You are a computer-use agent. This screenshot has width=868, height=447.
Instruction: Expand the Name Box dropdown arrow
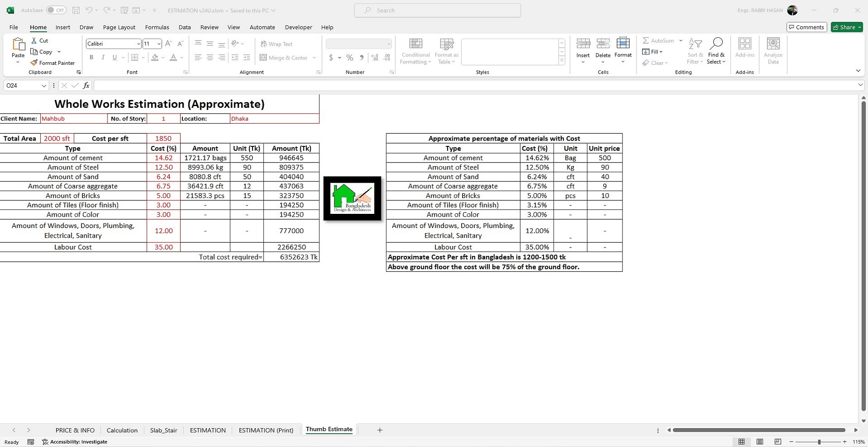tap(44, 85)
